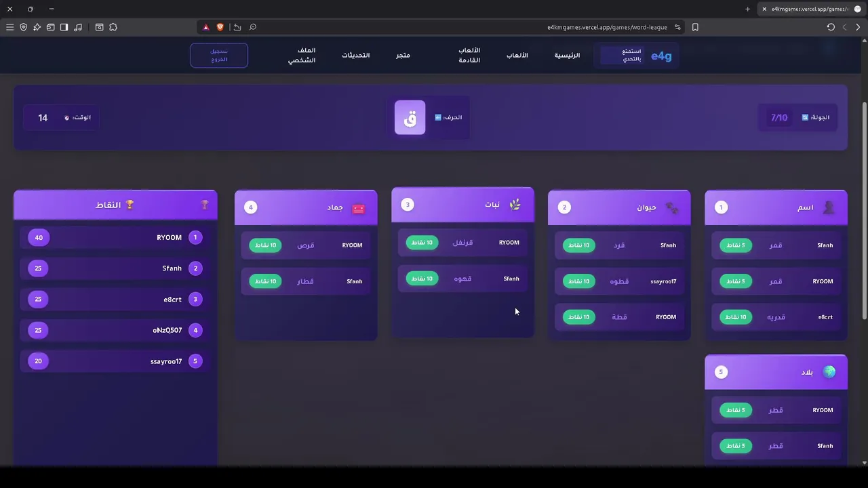
Task: Select RYOOM's answer قرص in جماد
Action: click(x=306, y=245)
